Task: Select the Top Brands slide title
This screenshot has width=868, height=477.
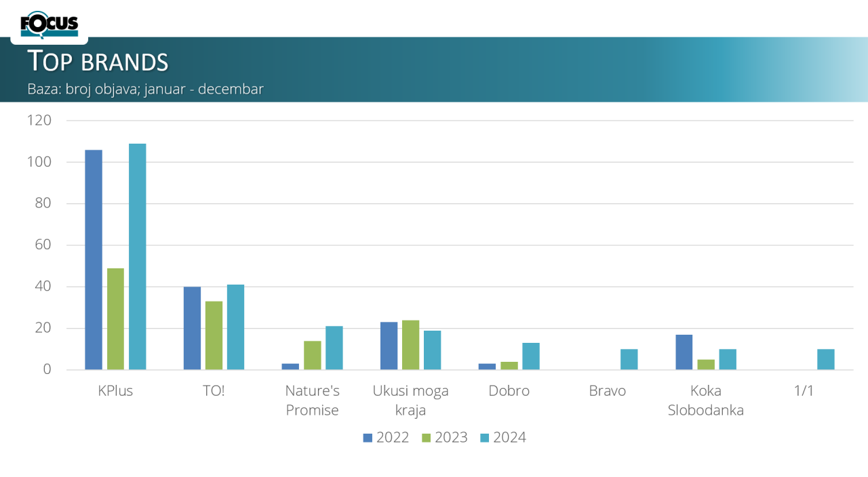Action: (98, 61)
